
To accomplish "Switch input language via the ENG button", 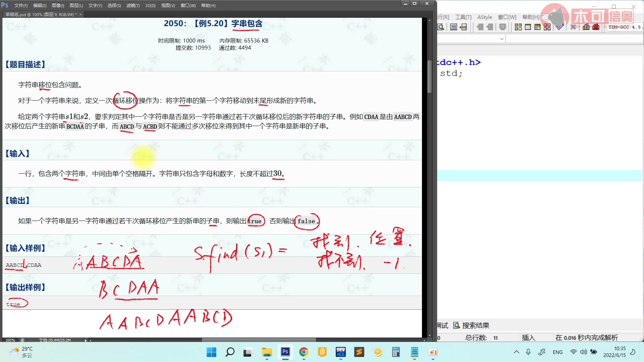I will [x=557, y=352].
